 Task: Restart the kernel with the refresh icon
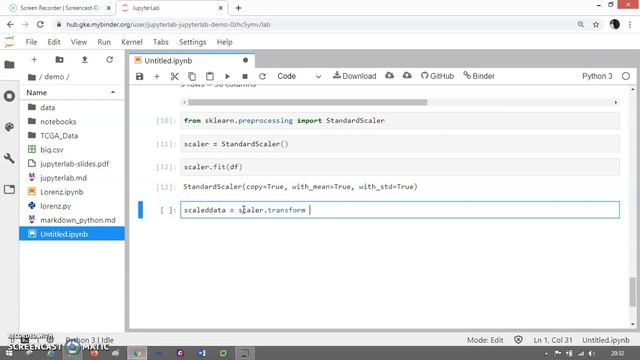262,76
